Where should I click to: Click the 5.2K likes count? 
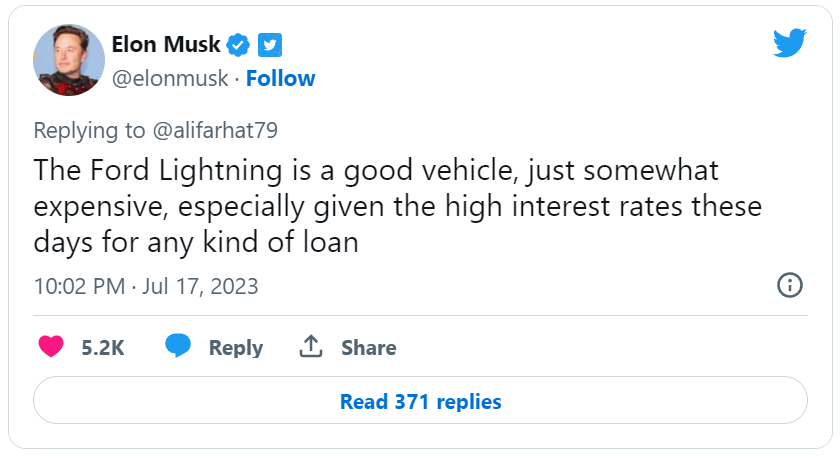102,348
